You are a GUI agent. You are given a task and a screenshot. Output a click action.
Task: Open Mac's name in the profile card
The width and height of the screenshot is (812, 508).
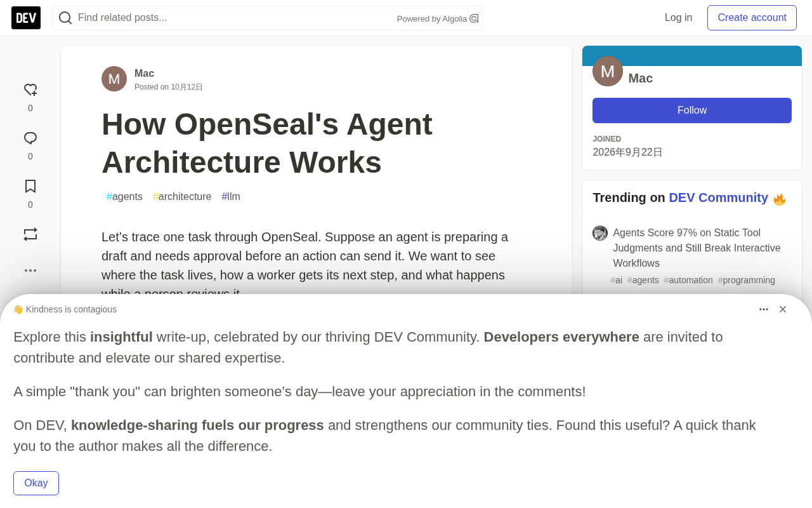[x=641, y=78]
